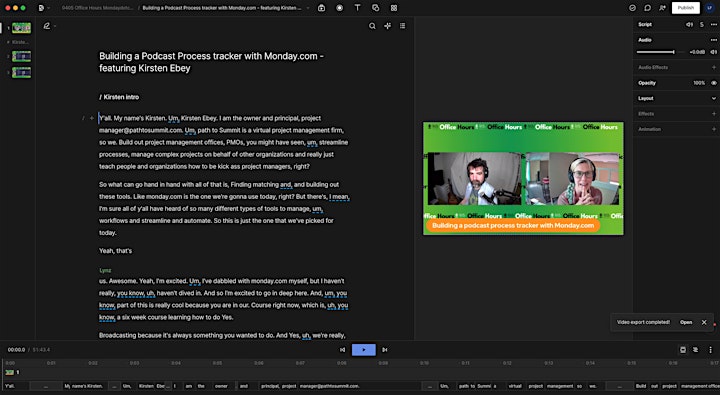Click the 0:10 timeline ruler mark
720x395 pixels.
424,363
